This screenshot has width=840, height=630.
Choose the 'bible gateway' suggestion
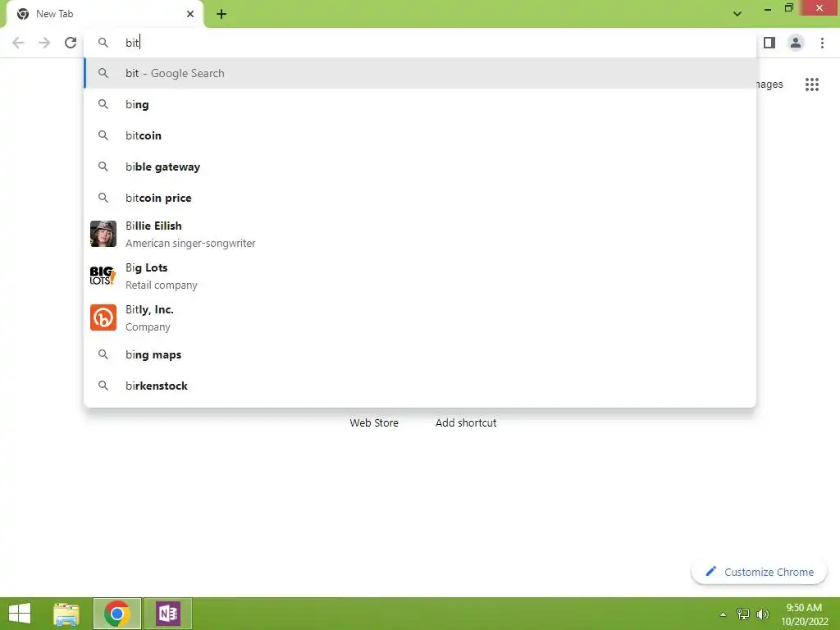click(x=420, y=167)
